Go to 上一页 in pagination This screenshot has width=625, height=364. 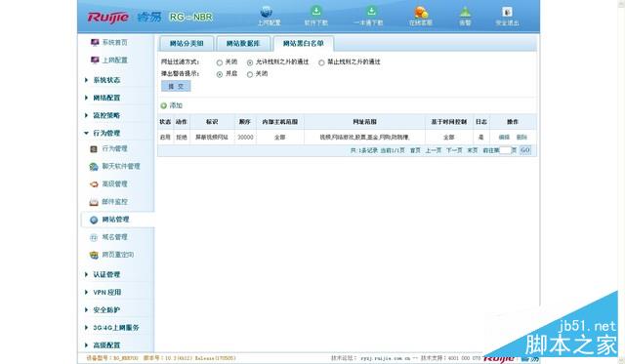click(433, 150)
